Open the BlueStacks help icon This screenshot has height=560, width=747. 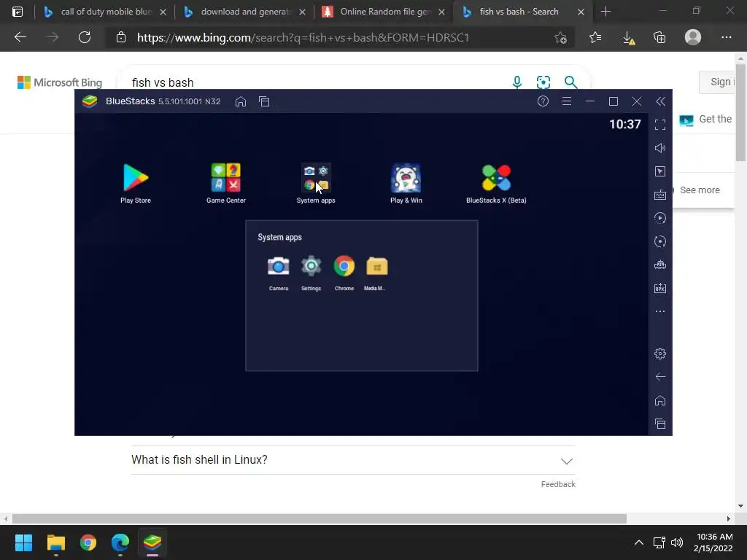point(543,101)
